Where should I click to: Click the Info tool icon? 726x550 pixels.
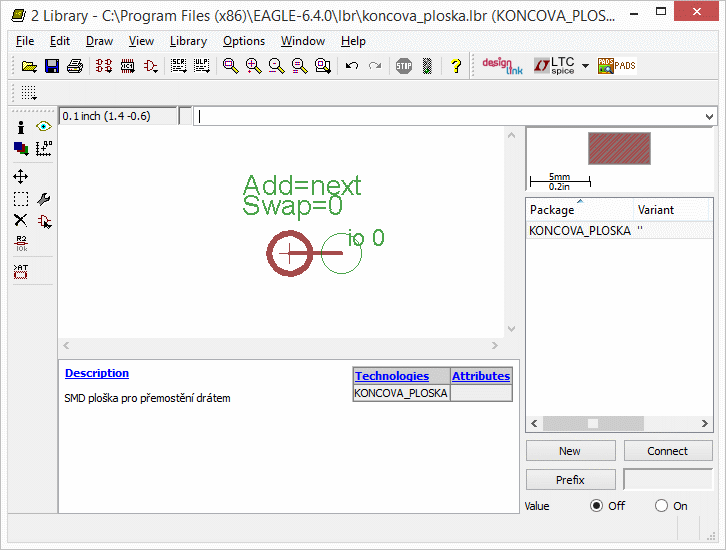pyautogui.click(x=21, y=127)
